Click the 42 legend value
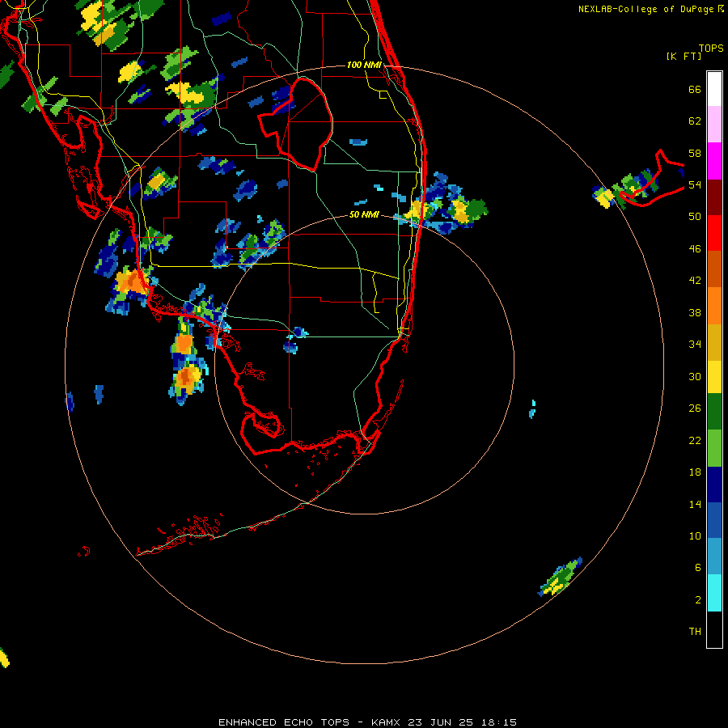Screen dimensions: 728x728 (x=695, y=281)
